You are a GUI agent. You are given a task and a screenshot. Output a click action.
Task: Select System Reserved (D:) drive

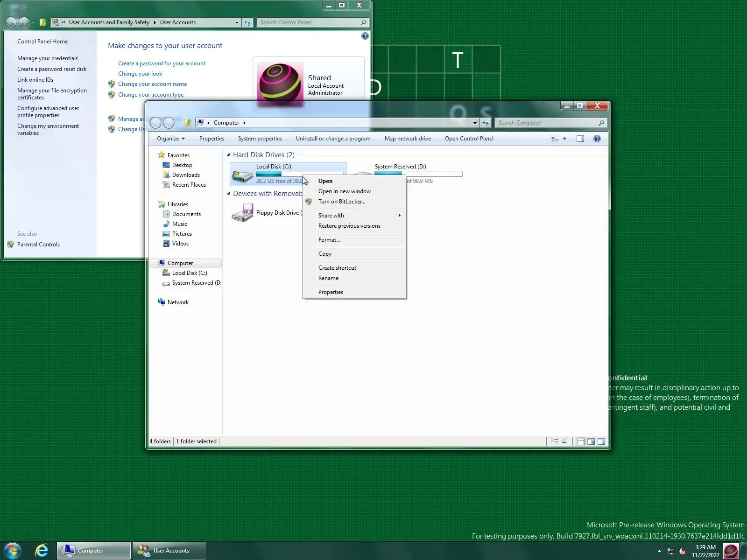400,167
